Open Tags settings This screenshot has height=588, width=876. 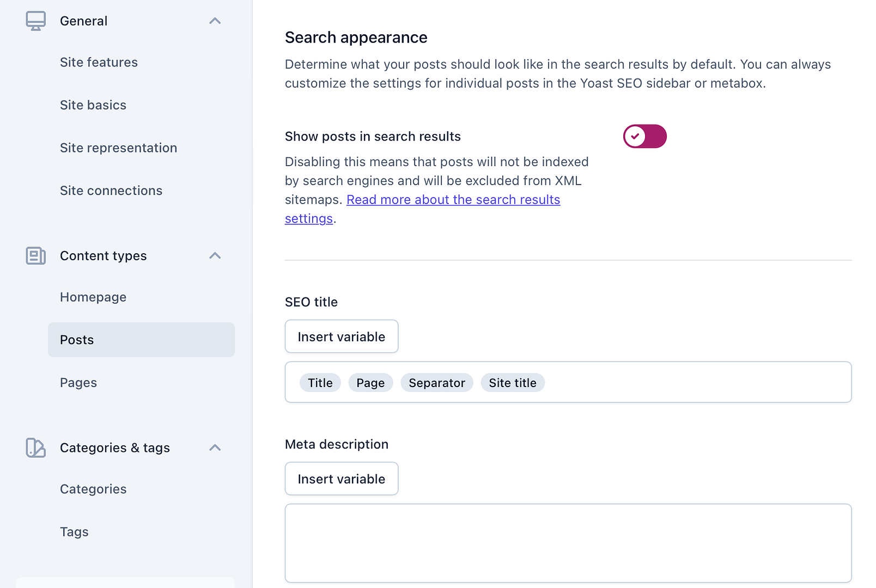[x=74, y=531]
